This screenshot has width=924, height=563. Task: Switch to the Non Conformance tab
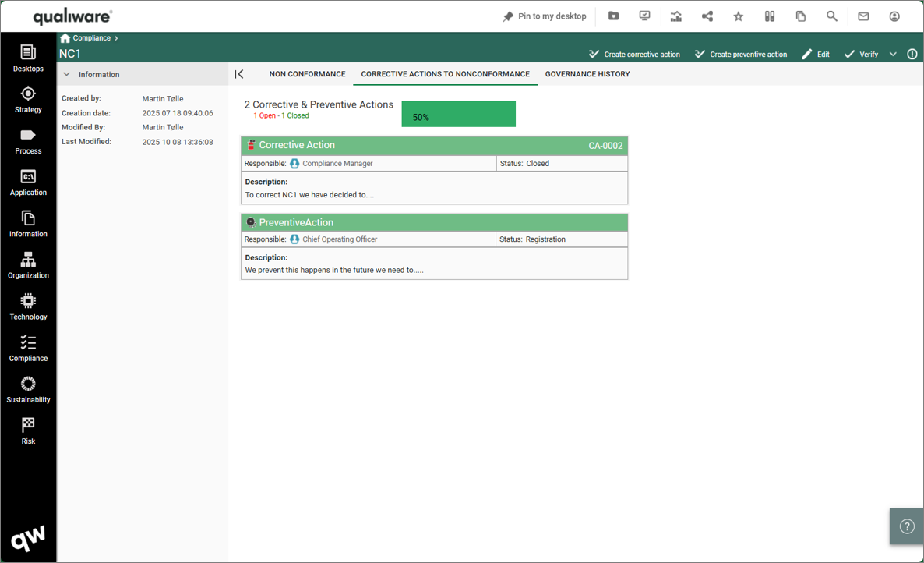point(307,74)
